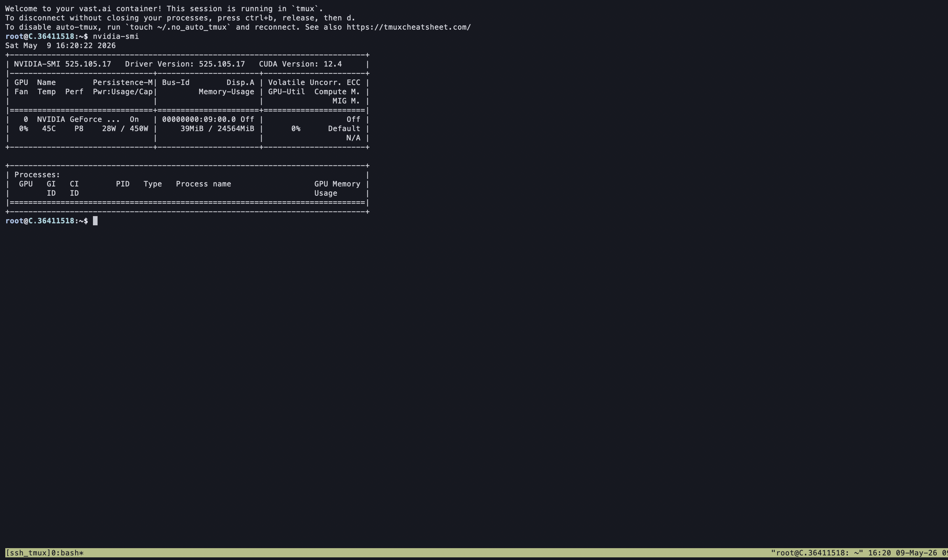Viewport: 948px width, 560px height.
Task: Click the 'Processes:' section label
Action: tap(37, 175)
